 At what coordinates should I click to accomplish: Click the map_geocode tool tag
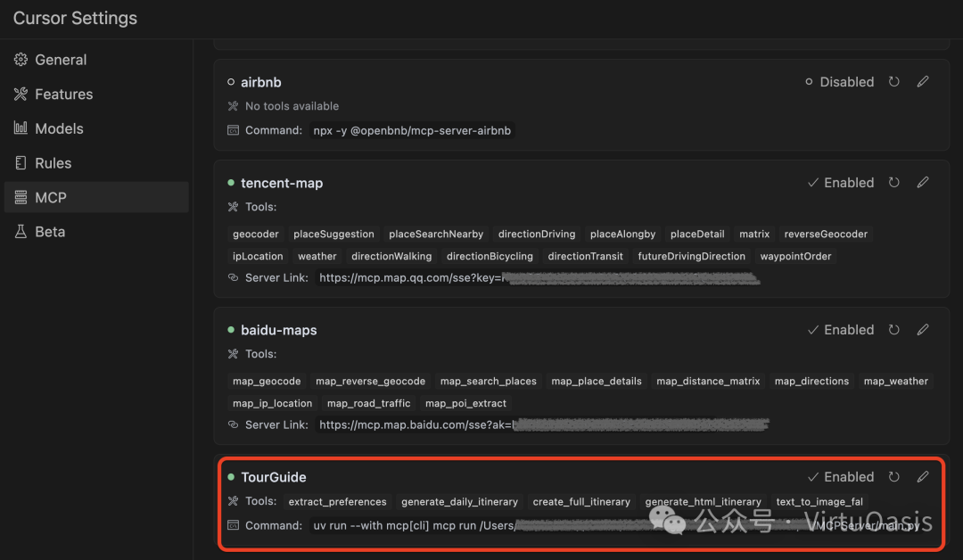click(x=267, y=382)
